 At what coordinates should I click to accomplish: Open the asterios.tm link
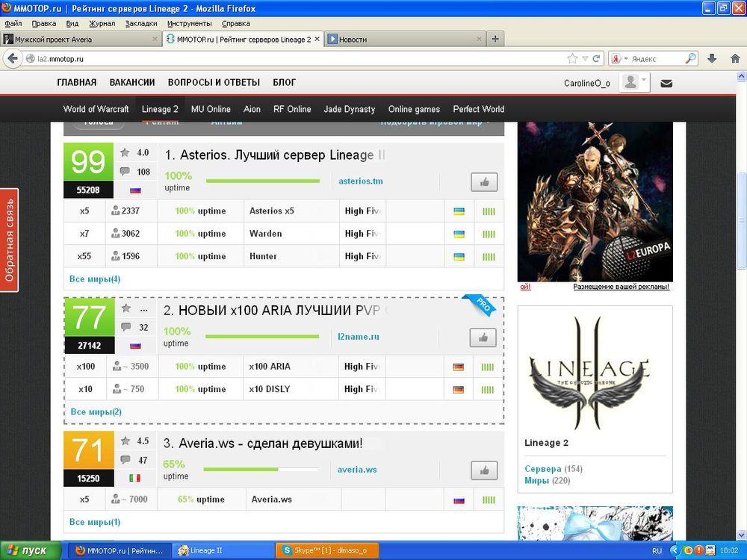point(360,181)
